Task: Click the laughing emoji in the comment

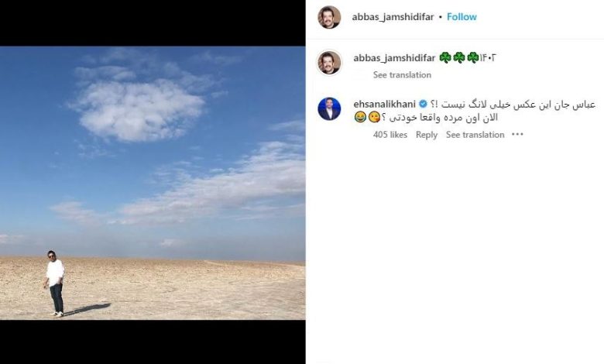Action: (x=360, y=118)
